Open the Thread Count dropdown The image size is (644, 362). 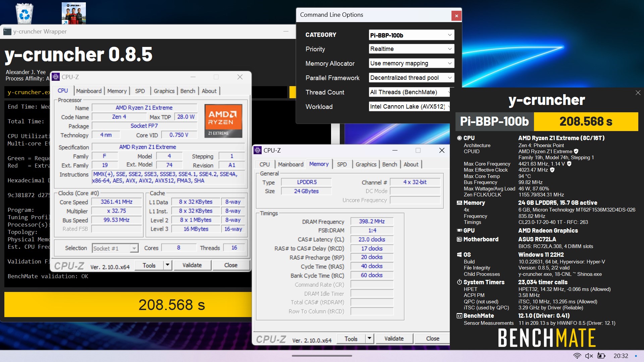tap(409, 92)
